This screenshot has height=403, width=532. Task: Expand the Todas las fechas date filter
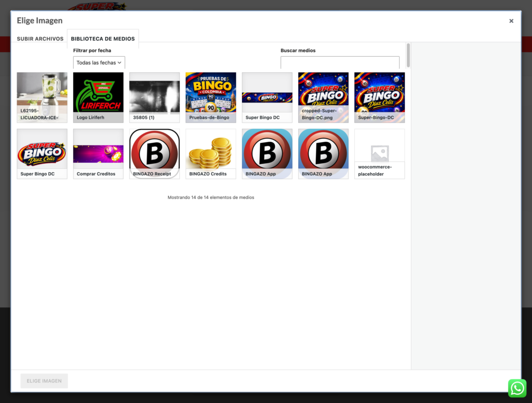(x=99, y=62)
